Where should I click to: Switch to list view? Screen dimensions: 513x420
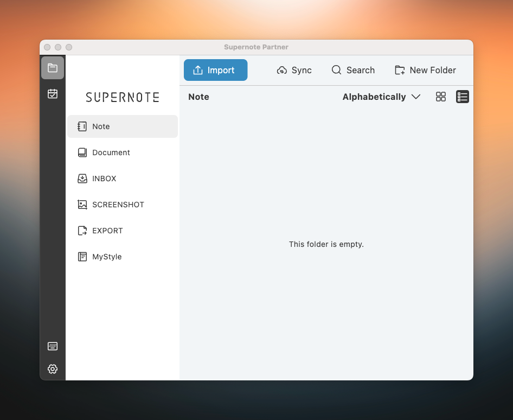(x=462, y=97)
